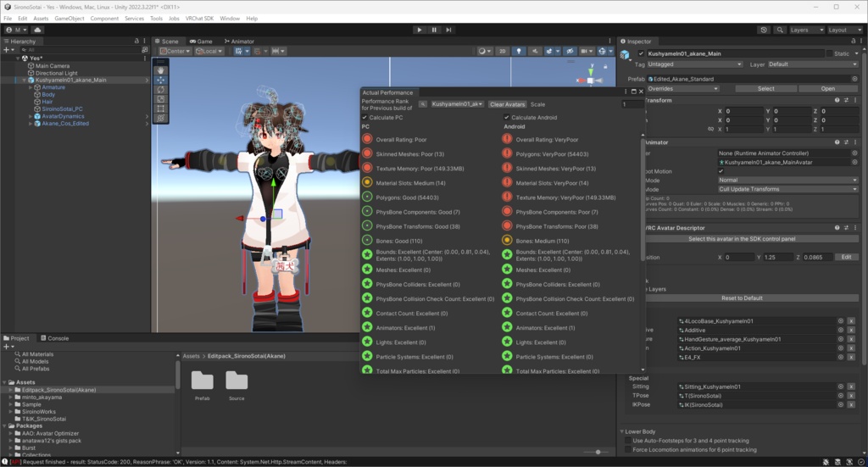Toggle 2D view in Scene toolbar
The width and height of the screenshot is (868, 467).
click(x=502, y=51)
